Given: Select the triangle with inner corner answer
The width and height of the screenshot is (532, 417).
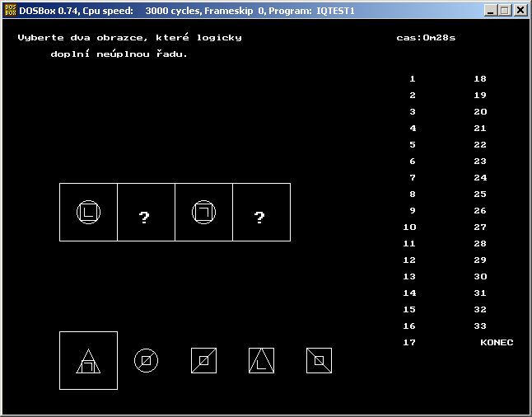Looking at the screenshot, I should point(88,360).
